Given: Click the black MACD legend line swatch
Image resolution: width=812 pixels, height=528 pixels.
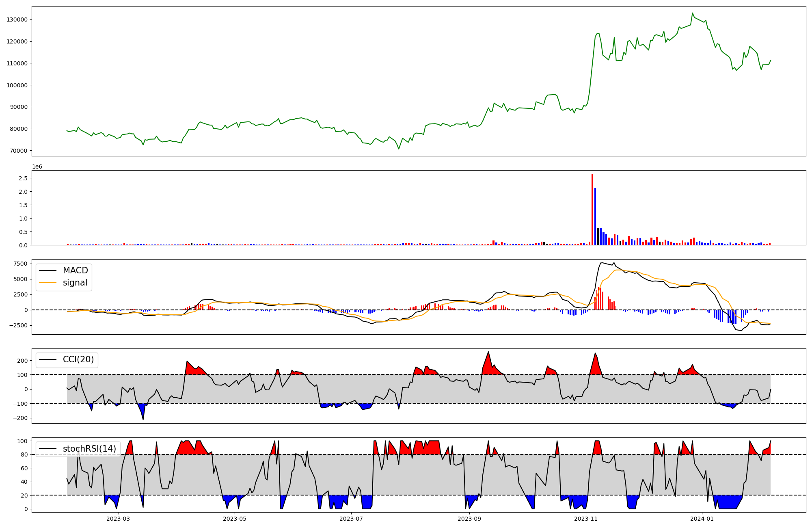Looking at the screenshot, I should [x=48, y=270].
